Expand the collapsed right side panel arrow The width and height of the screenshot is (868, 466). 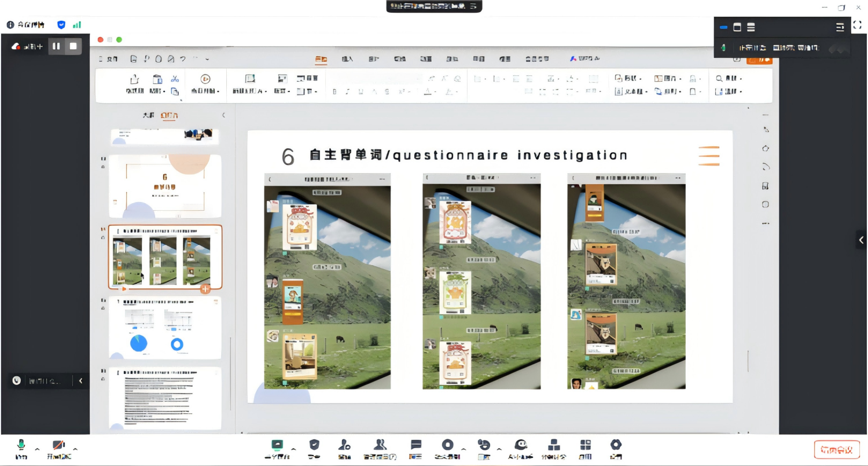click(x=861, y=240)
